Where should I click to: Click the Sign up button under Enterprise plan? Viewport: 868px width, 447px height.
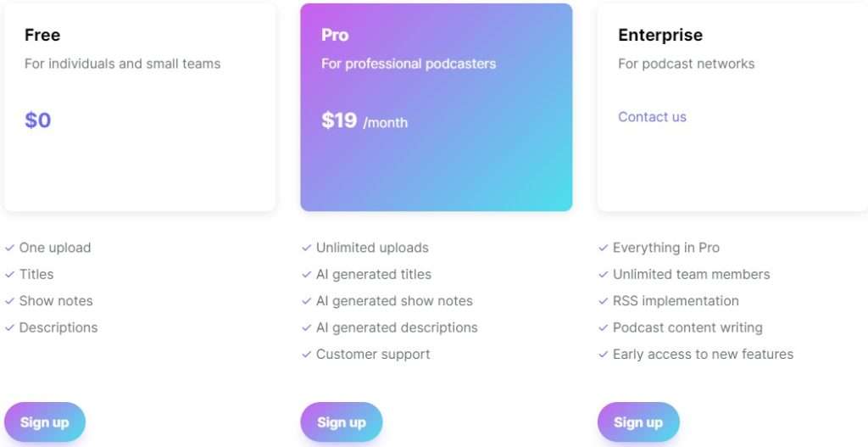[x=638, y=422]
